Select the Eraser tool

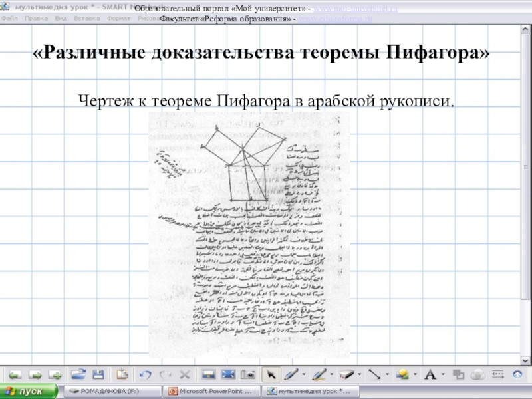pyautogui.click(x=344, y=374)
